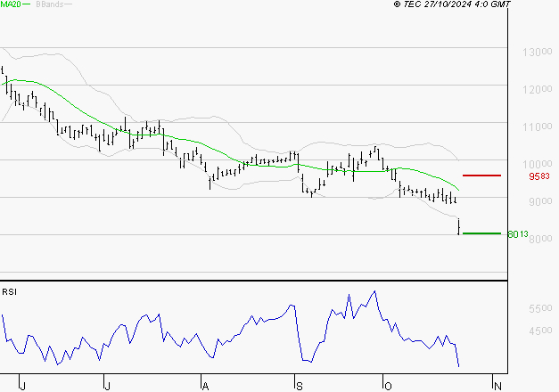The width and height of the screenshot is (559, 392).
Task: Click the green support level line
Action: (x=481, y=233)
